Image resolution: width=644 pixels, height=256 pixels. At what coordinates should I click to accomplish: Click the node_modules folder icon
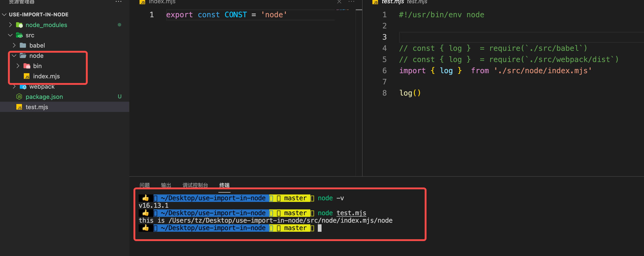coord(19,25)
